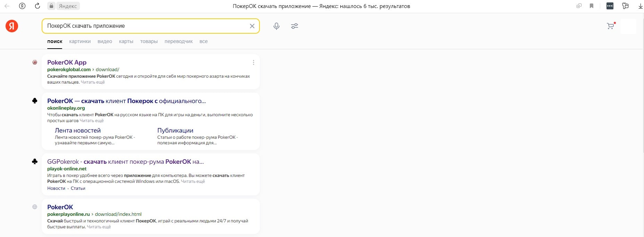Click the download/ breadcrumb of pokerokglobal.com
The width and height of the screenshot is (644, 237).
click(x=107, y=69)
